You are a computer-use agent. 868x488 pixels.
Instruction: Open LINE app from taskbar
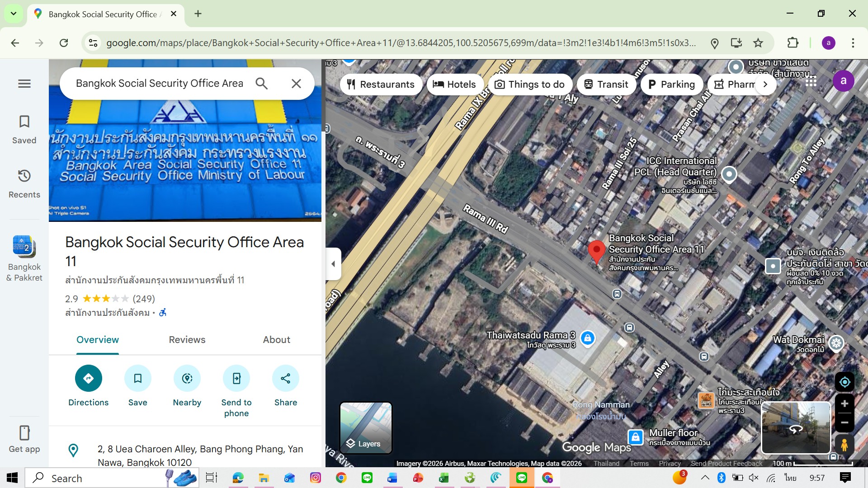367,478
